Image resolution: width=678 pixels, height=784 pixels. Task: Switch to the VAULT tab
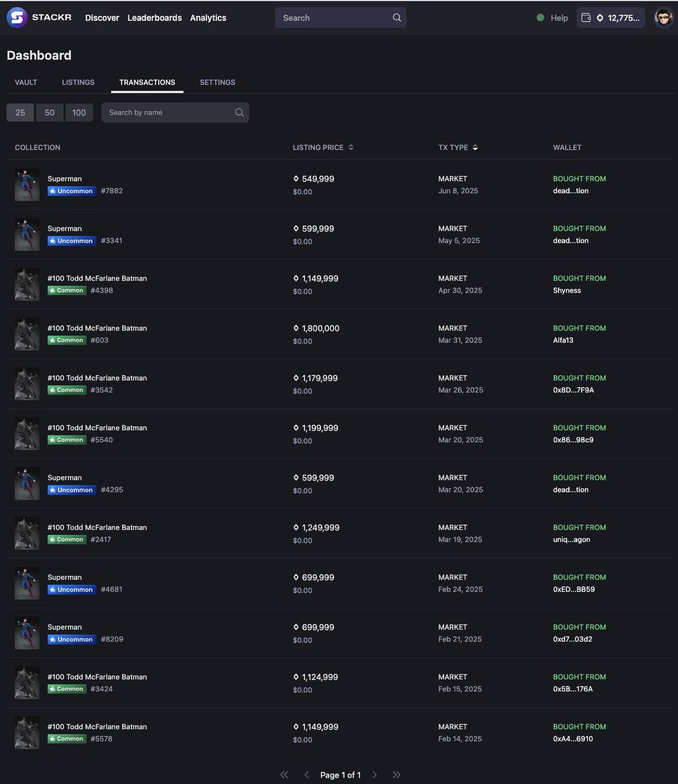(25, 82)
